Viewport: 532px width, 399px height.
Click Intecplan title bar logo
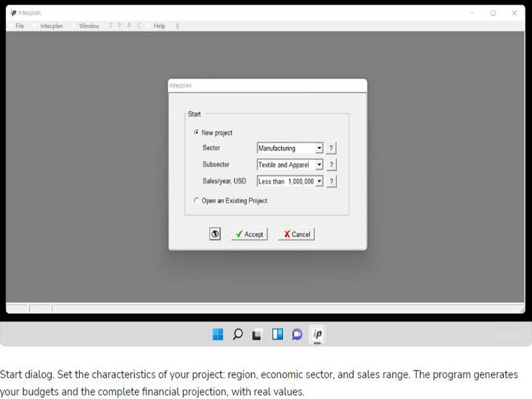click(x=13, y=13)
